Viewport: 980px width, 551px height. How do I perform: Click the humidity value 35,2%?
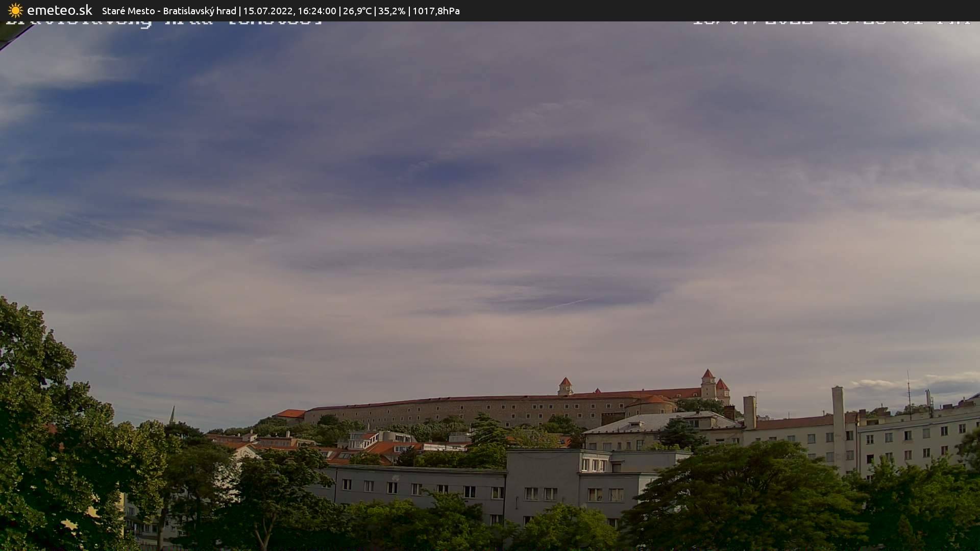click(x=391, y=10)
